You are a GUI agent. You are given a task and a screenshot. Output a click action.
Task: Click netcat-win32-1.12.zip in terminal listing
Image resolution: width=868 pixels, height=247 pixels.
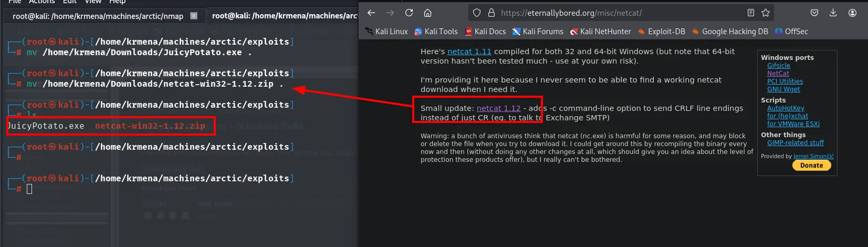(x=150, y=126)
